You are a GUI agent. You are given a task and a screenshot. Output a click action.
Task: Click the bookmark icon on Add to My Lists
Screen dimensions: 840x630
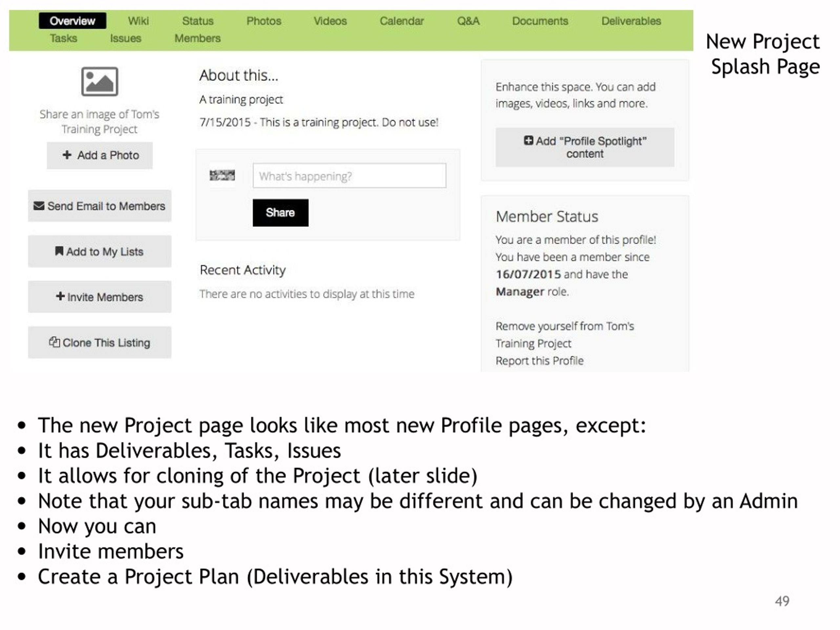coord(59,251)
